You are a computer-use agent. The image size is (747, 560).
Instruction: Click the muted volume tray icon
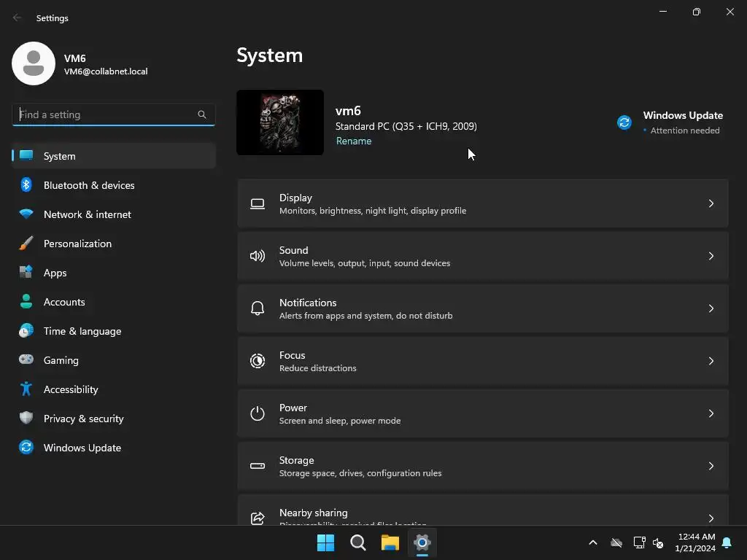coord(658,542)
